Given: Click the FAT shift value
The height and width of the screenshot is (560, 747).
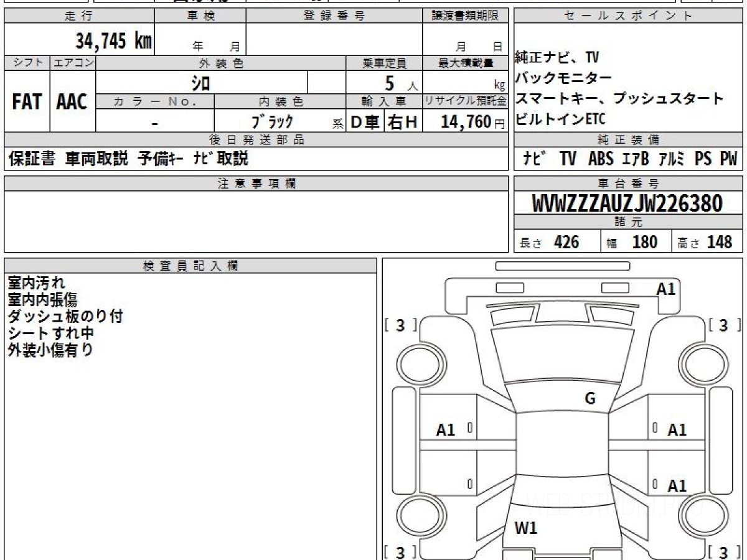Looking at the screenshot, I should click(27, 102).
